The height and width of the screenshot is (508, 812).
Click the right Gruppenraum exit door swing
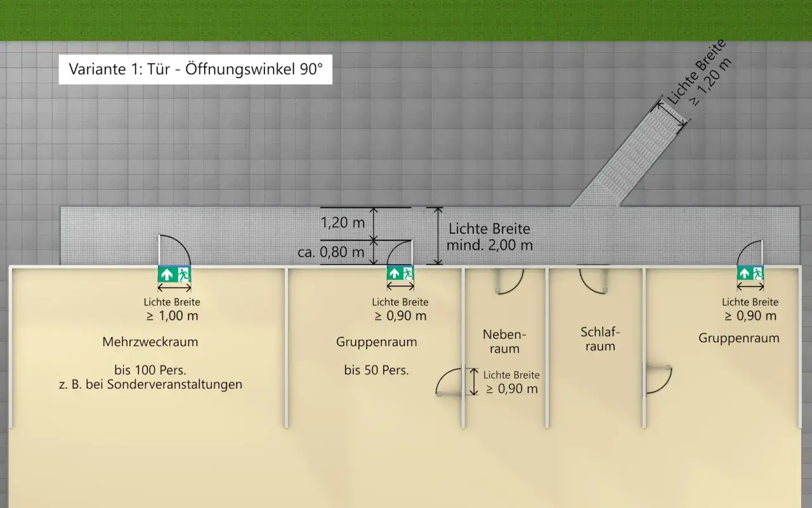pos(749,252)
